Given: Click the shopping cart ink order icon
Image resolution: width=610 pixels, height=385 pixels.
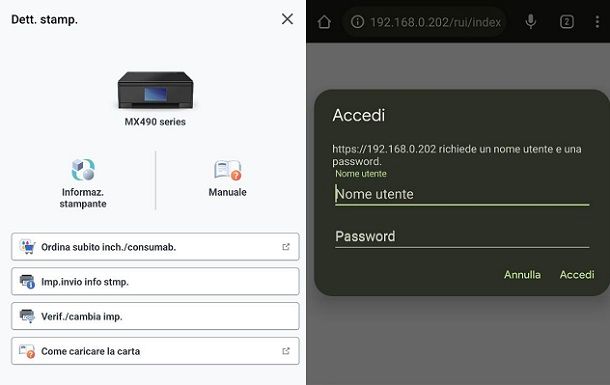Looking at the screenshot, I should tap(27, 247).
